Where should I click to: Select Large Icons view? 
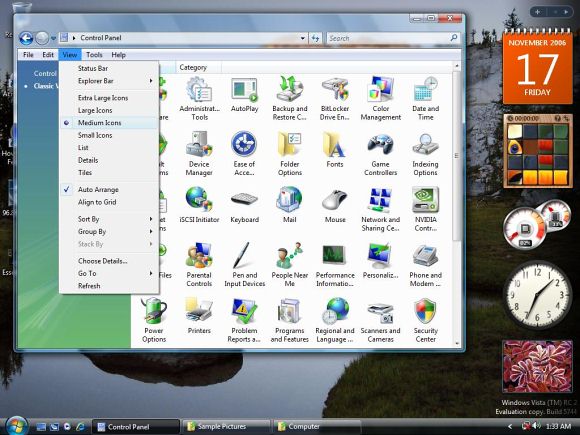click(109, 111)
